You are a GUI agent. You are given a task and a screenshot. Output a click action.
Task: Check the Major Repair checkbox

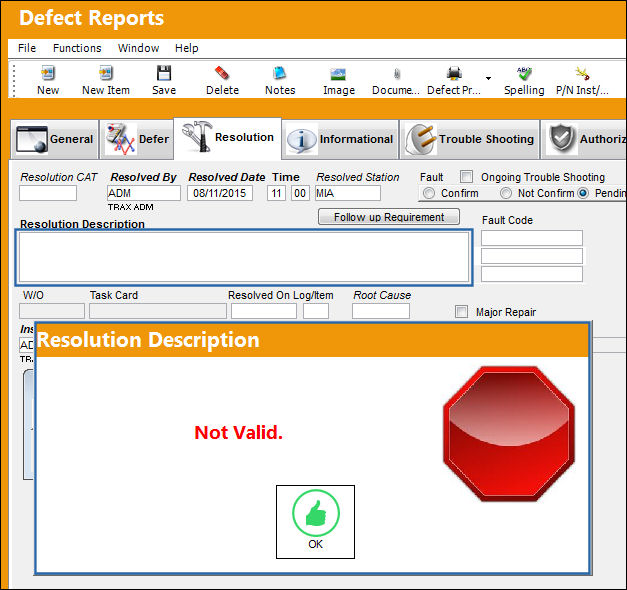(x=461, y=312)
